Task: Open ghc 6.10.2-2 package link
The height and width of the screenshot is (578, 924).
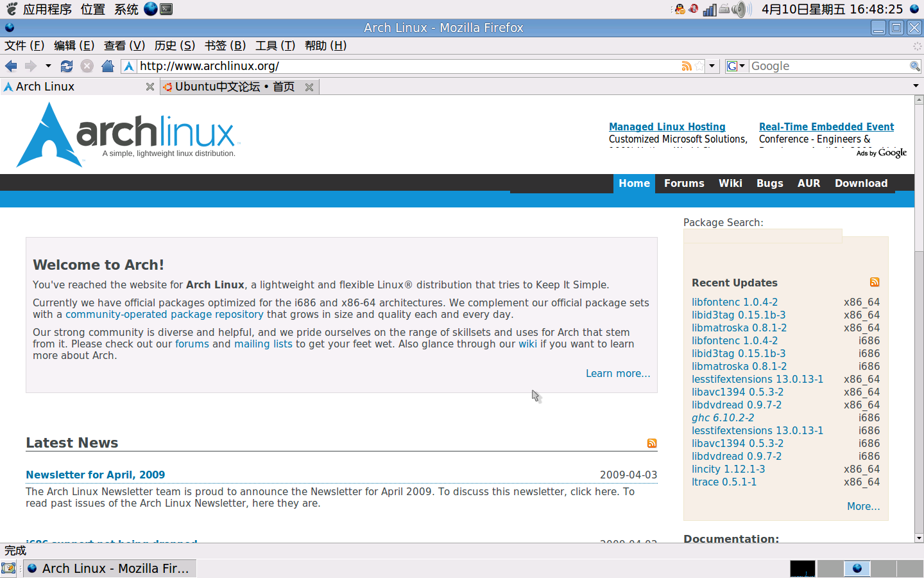Action: coord(723,417)
